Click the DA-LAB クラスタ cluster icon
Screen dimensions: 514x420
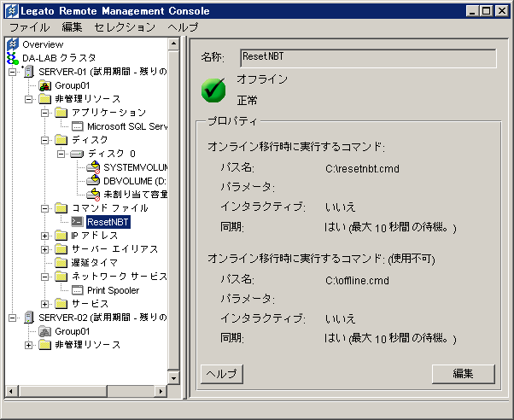coord(13,58)
